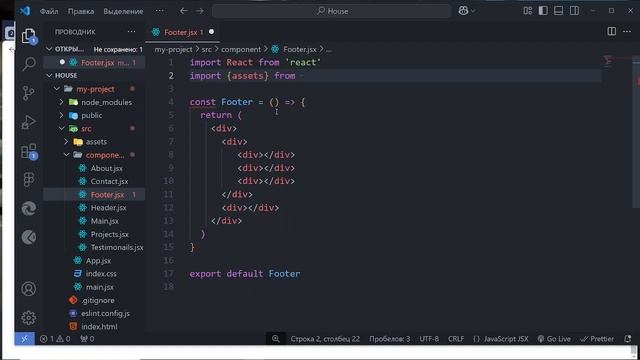Collapse the my-project folder
The width and height of the screenshot is (640, 360).
pos(57,89)
